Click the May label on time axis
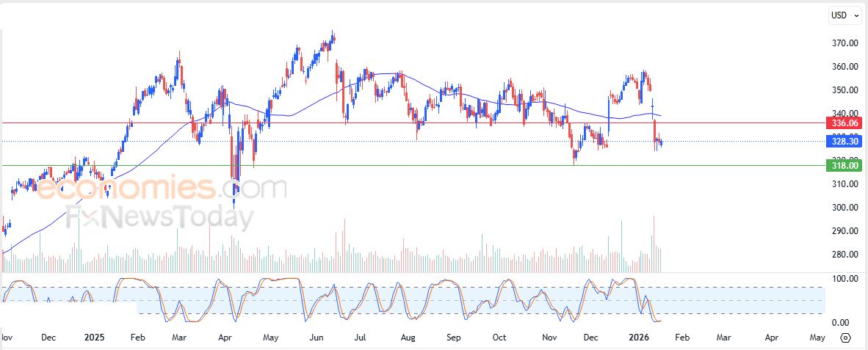This screenshot has width=868, height=350. (817, 338)
